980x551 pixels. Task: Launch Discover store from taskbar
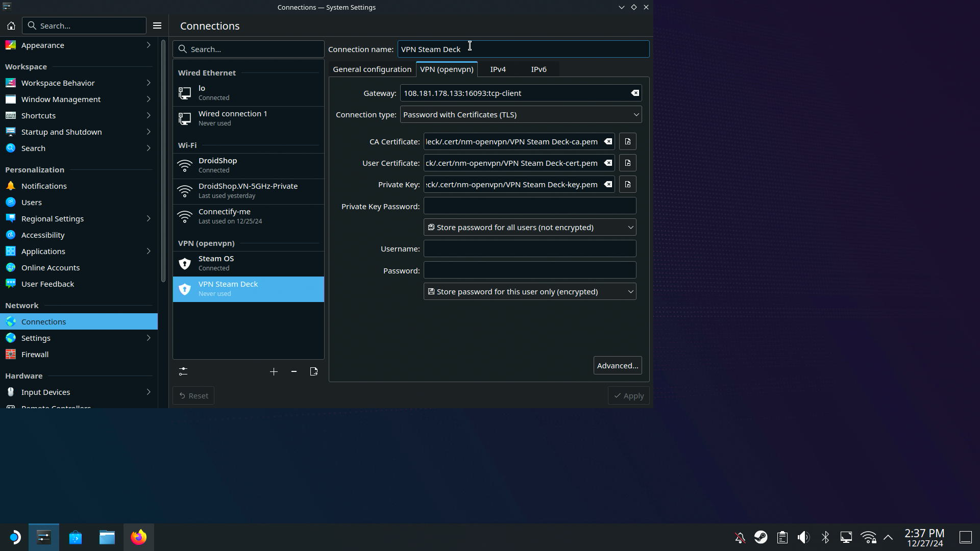click(x=76, y=537)
